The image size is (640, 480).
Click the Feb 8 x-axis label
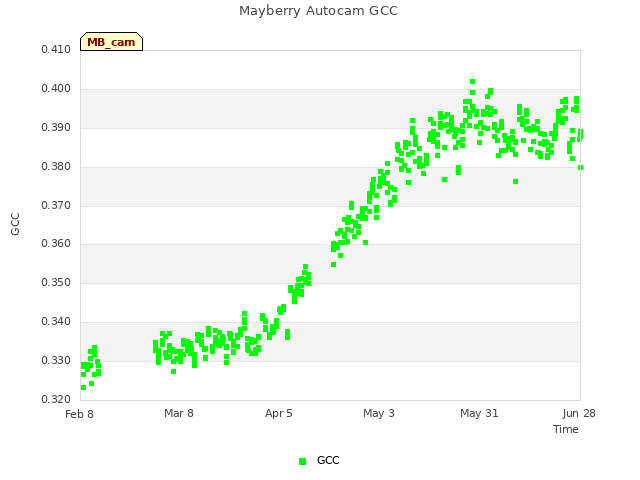[x=79, y=414]
